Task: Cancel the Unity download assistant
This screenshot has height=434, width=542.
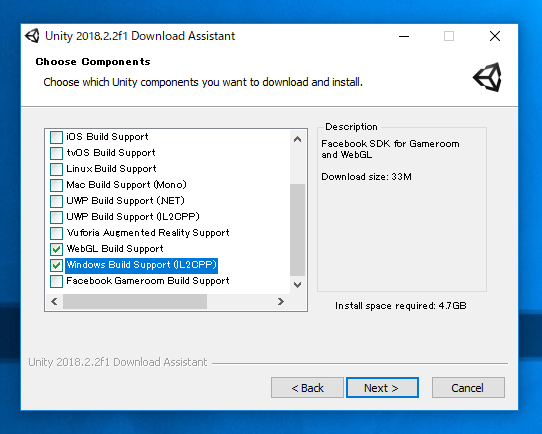Action: (468, 388)
